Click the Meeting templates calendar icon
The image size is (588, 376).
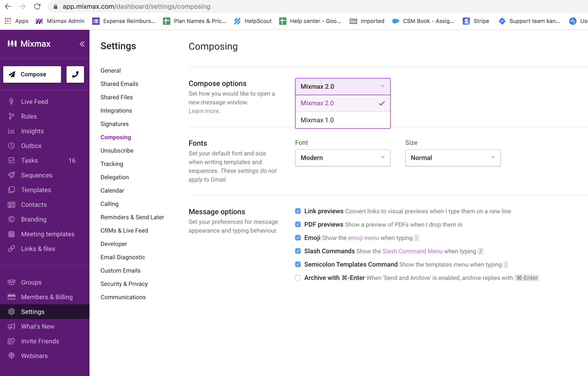[x=11, y=234]
